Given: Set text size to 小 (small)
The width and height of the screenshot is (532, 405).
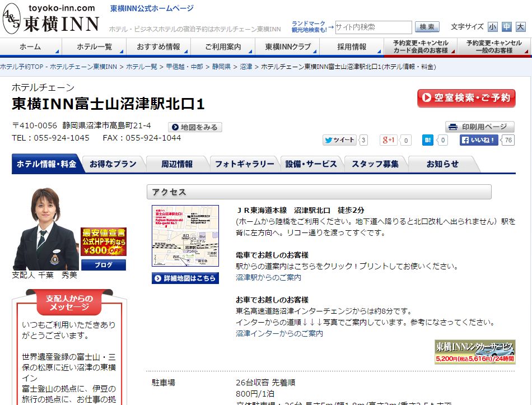Looking at the screenshot, I should click(x=492, y=27).
